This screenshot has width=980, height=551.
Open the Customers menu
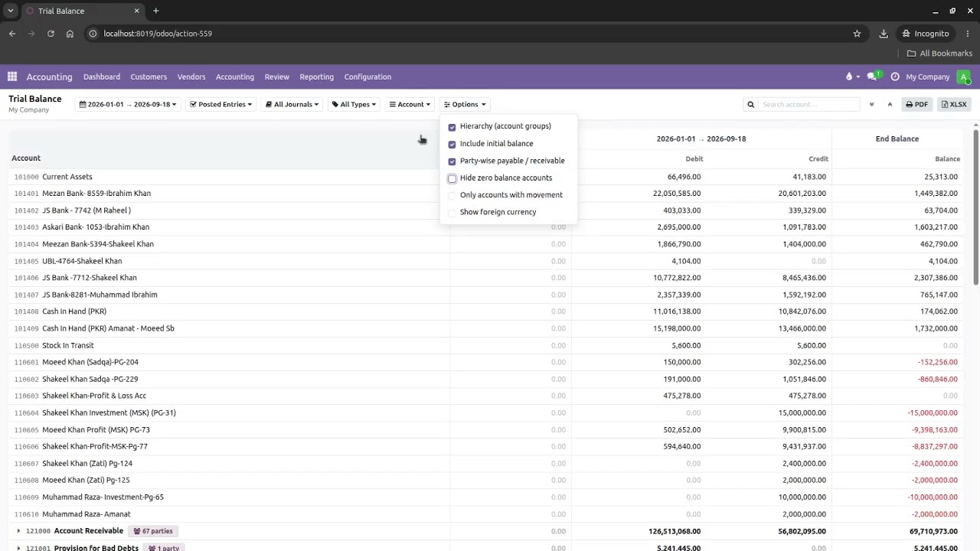point(149,77)
